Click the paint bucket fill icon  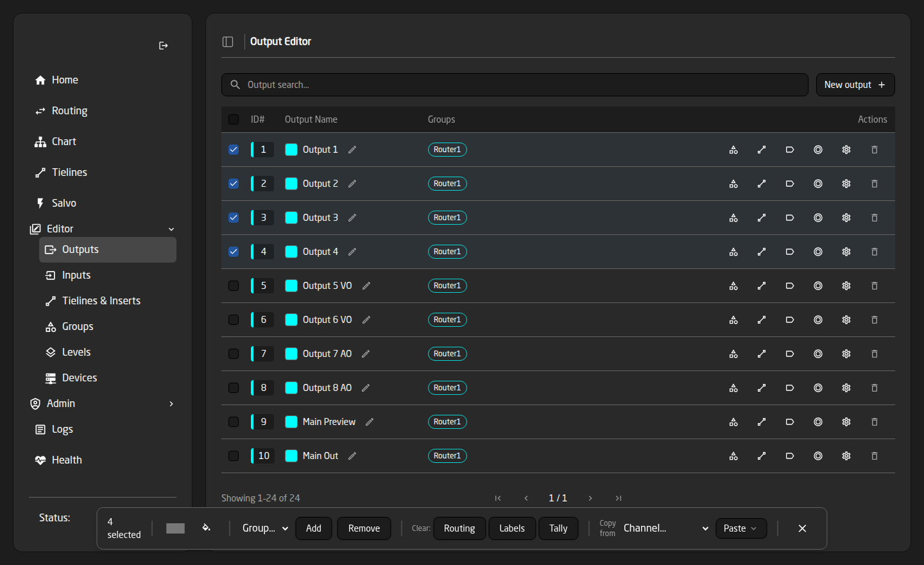206,528
